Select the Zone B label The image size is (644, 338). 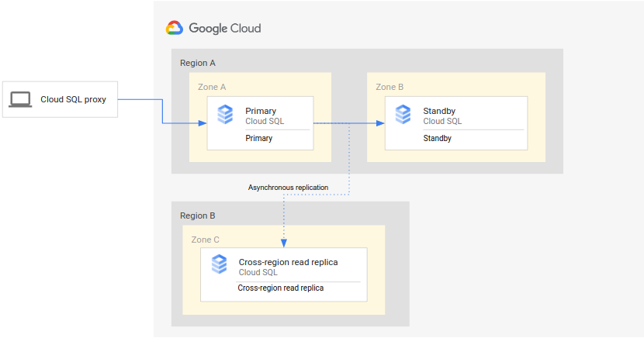pos(390,87)
